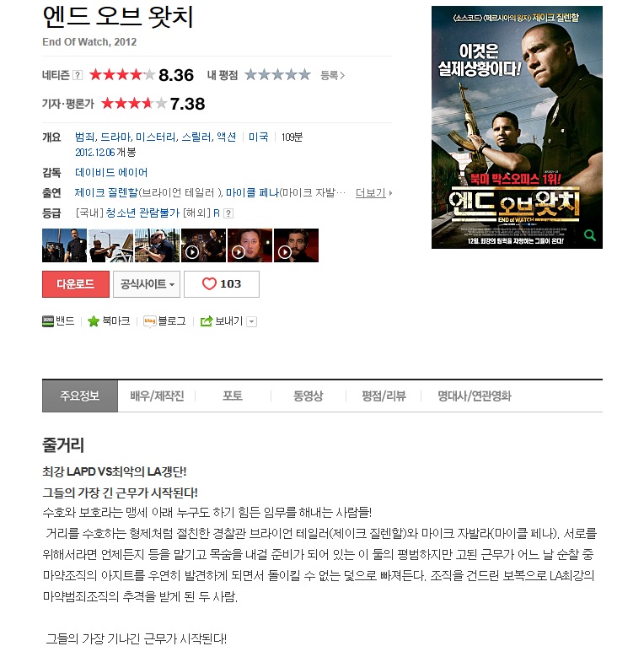Viewport: 644px width, 657px height.
Task: Click the netizen rating help question icon
Action: click(78, 75)
